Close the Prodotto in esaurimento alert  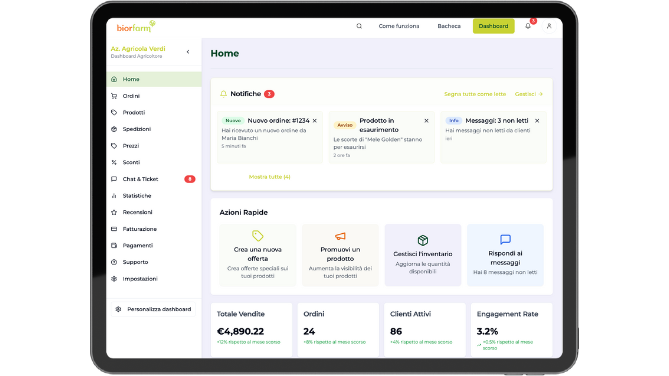tap(426, 121)
